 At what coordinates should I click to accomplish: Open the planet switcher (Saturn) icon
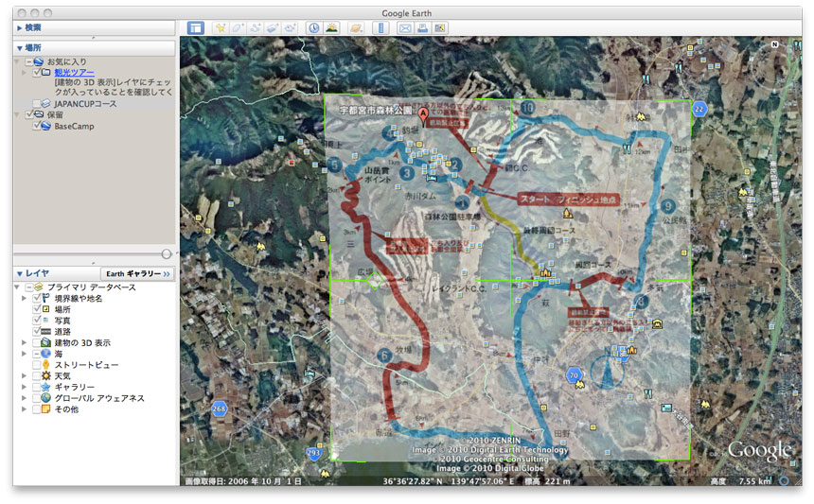(356, 28)
